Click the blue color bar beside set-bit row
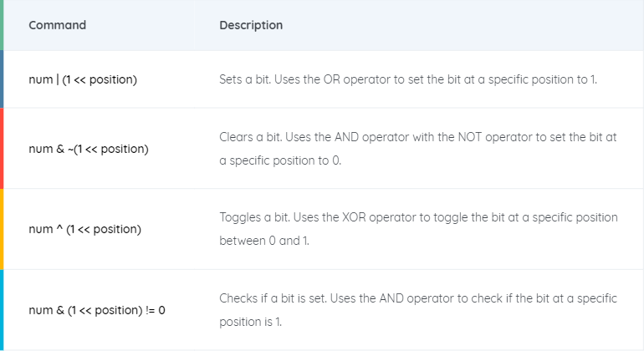The image size is (644, 351). (2, 79)
